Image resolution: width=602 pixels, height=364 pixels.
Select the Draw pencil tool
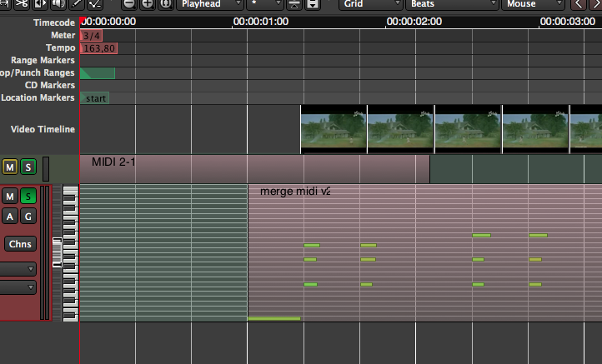[x=75, y=4]
